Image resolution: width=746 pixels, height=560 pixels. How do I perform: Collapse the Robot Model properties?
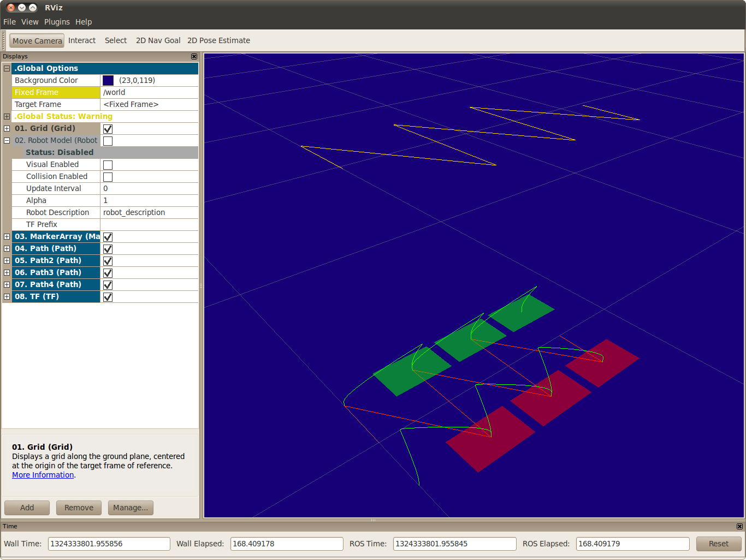click(6, 140)
